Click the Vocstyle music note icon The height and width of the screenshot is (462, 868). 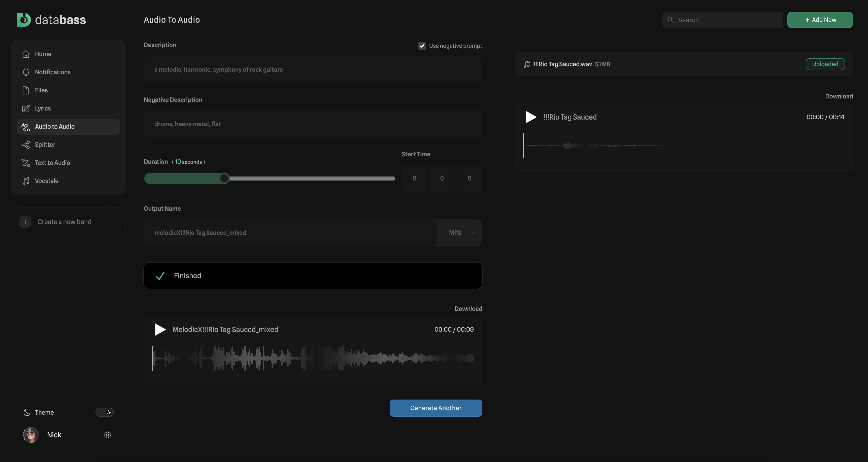pos(26,181)
